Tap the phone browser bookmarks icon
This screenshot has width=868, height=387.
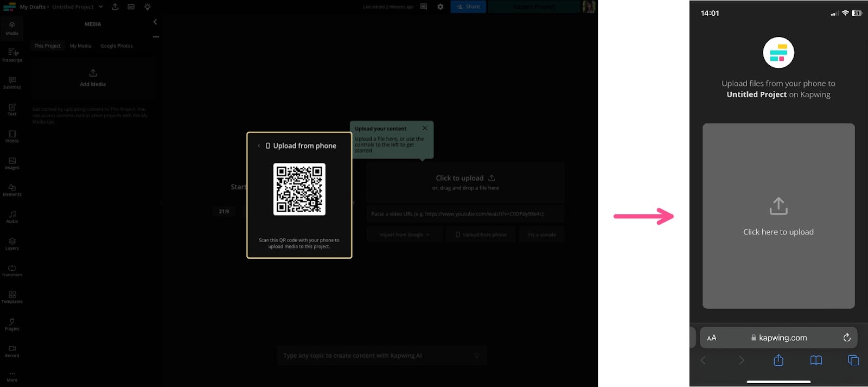click(x=816, y=360)
